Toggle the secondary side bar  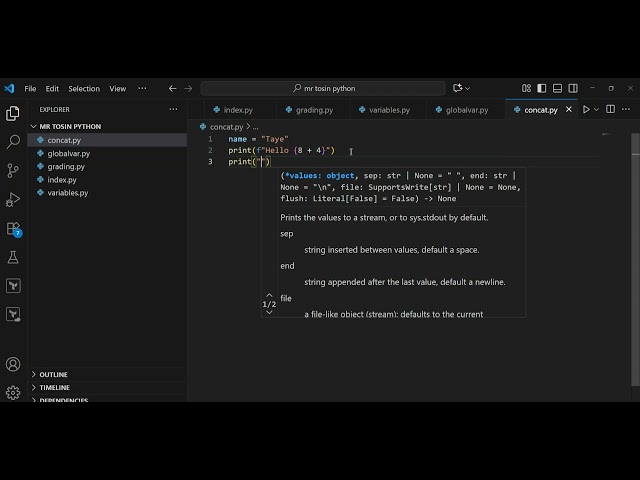coord(573,88)
